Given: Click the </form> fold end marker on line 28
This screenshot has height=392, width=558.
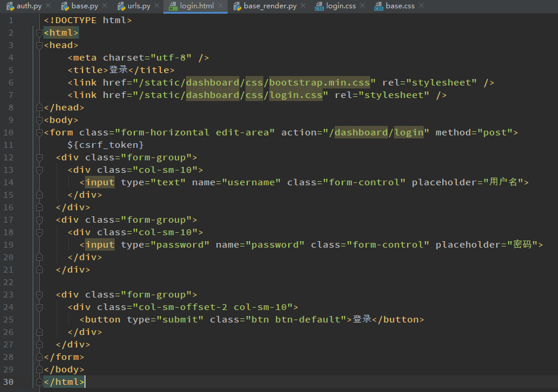Looking at the screenshot, I should [x=39, y=357].
